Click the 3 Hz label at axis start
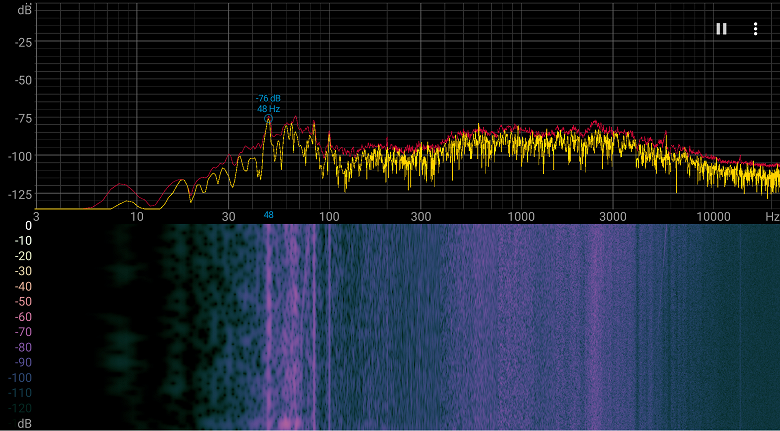 tap(36, 217)
